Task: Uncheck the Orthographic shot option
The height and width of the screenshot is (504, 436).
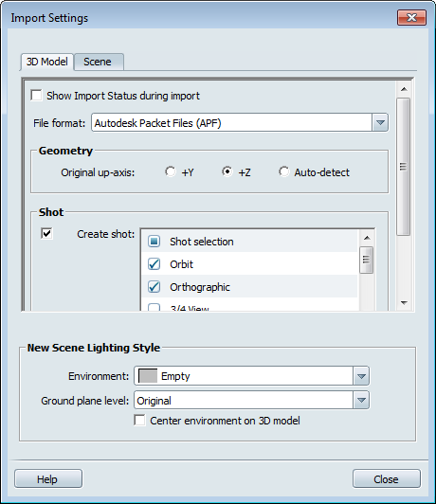Action: (x=154, y=287)
